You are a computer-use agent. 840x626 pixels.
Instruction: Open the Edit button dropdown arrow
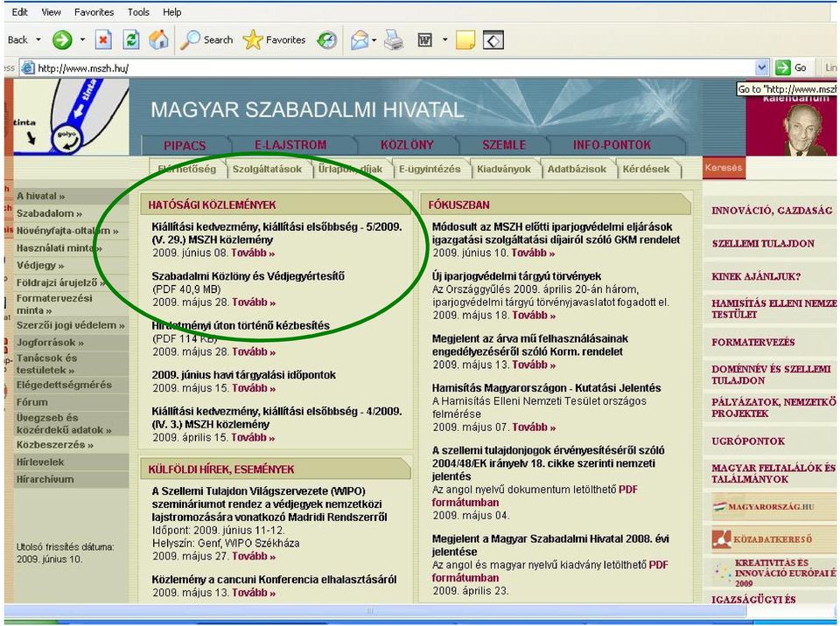444,39
